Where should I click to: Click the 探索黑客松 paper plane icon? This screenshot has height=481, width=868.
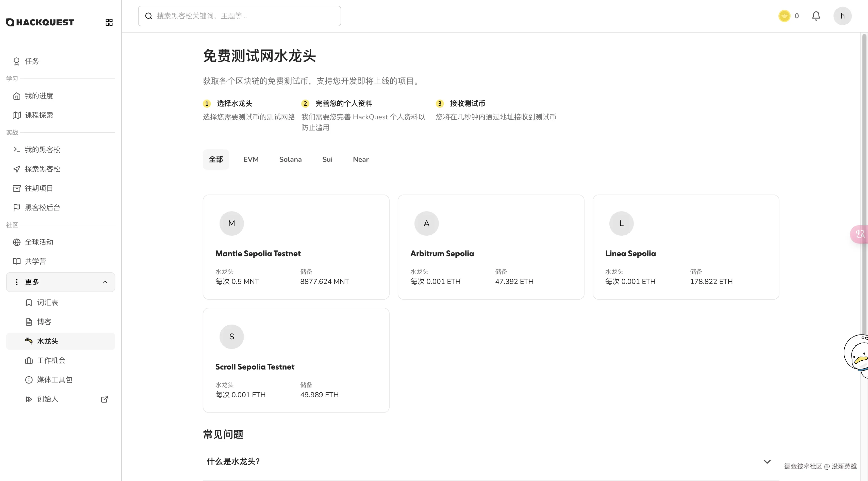(16, 169)
